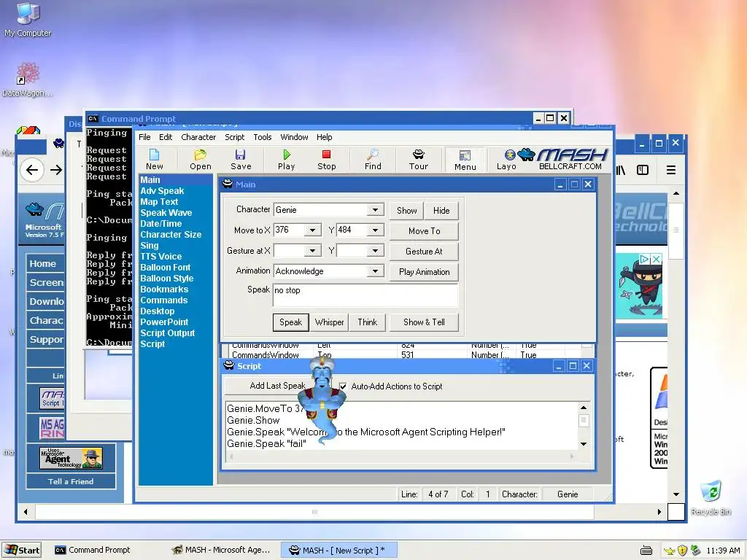Open the Gesture at Y dropdown arrow
This screenshot has width=747, height=560.
point(376,251)
